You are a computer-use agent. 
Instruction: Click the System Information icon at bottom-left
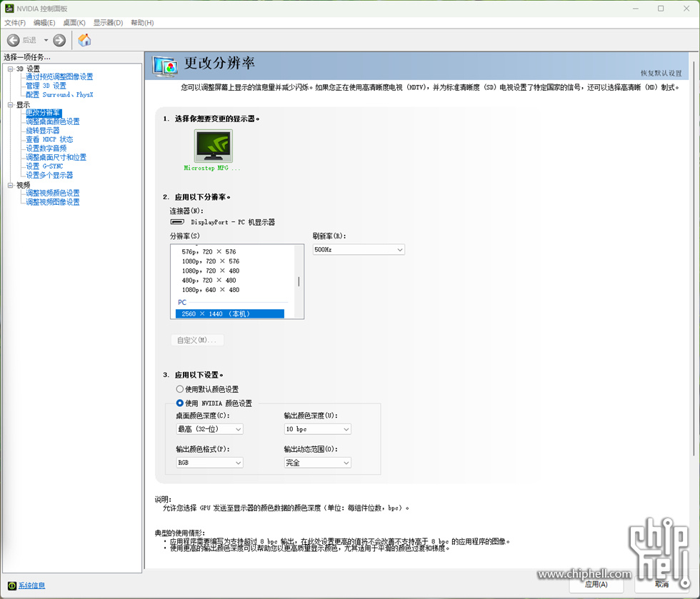10,585
